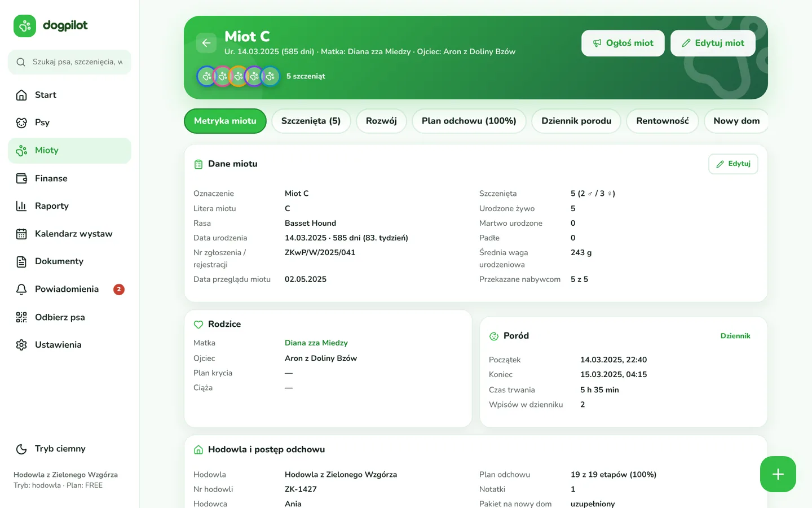
Task: Open the Finanse wallet section
Action: (69, 178)
